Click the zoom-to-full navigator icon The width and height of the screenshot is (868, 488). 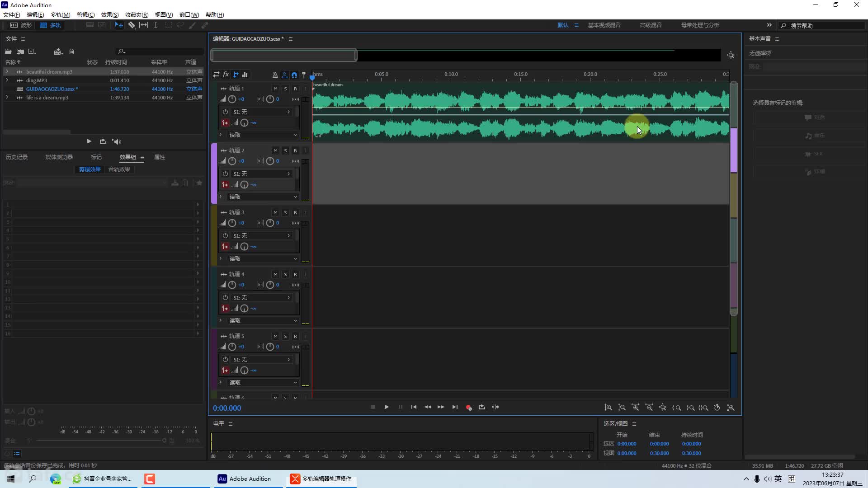pyautogui.click(x=731, y=55)
